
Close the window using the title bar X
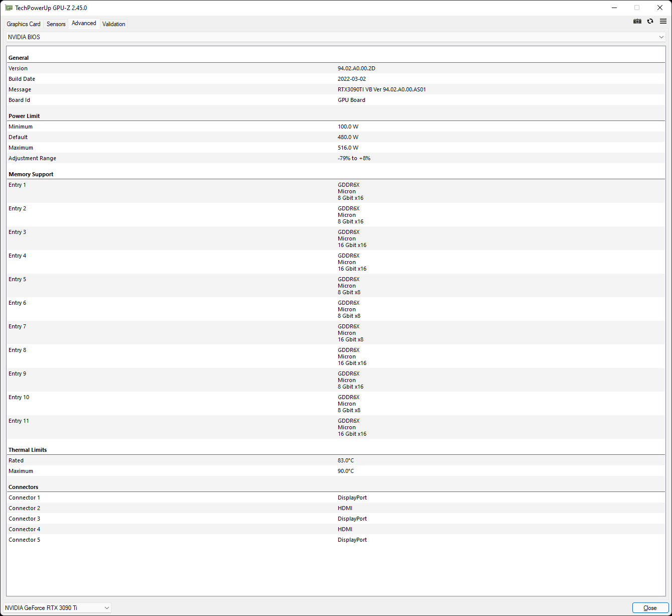tap(660, 8)
